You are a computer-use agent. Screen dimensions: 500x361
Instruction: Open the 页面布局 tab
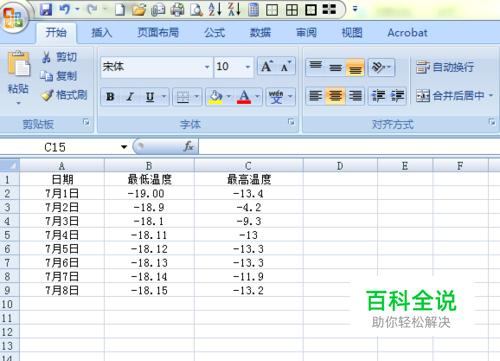point(158,33)
